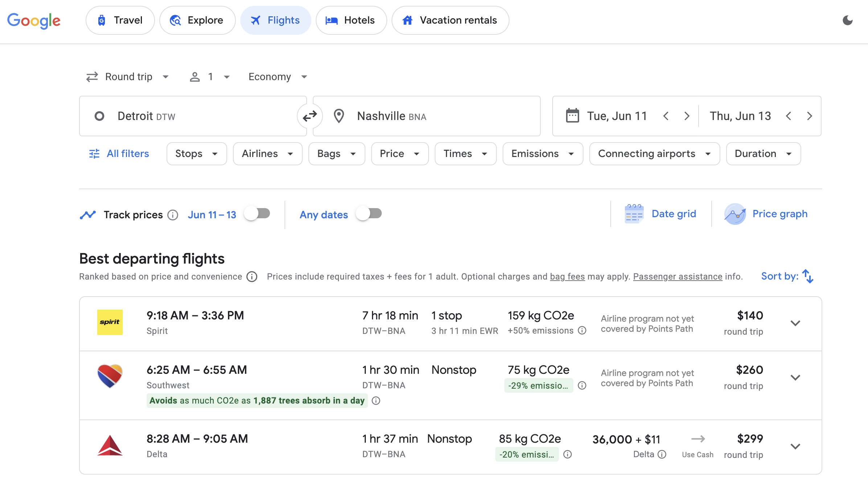This screenshot has width=868, height=488.
Task: Open the Stops filter dropdown
Action: [x=197, y=154]
